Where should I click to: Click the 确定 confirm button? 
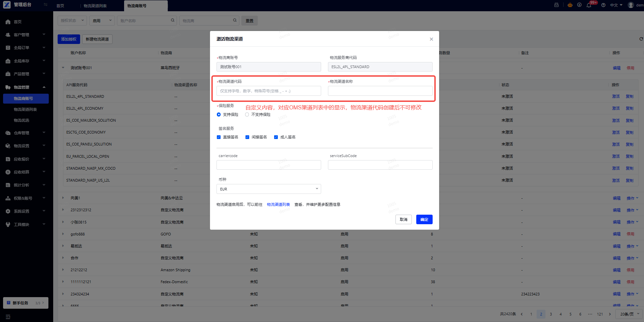click(424, 219)
